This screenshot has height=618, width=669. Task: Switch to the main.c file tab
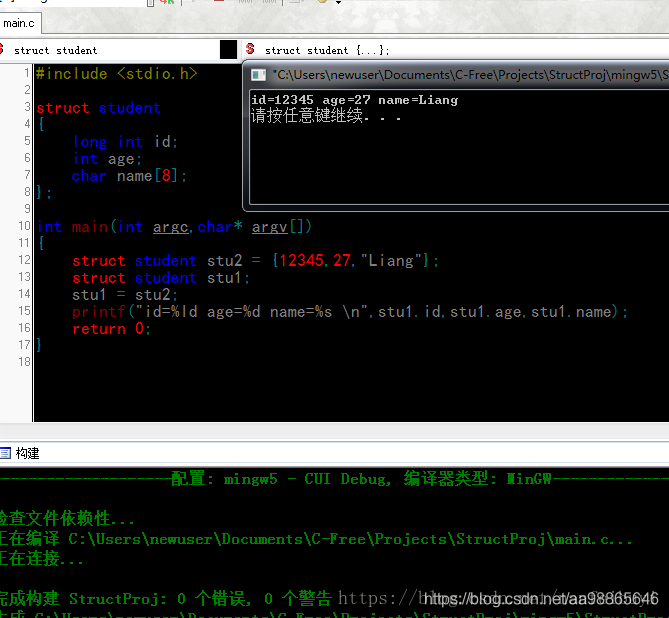click(x=20, y=23)
